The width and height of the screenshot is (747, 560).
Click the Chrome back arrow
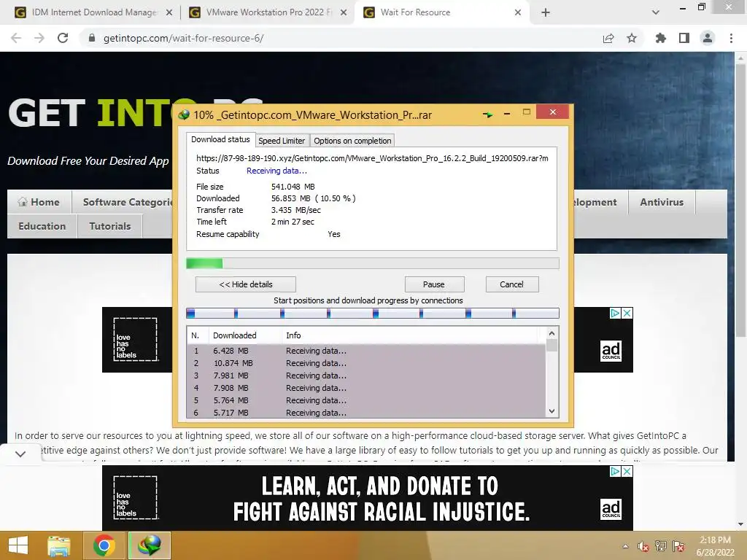click(16, 38)
